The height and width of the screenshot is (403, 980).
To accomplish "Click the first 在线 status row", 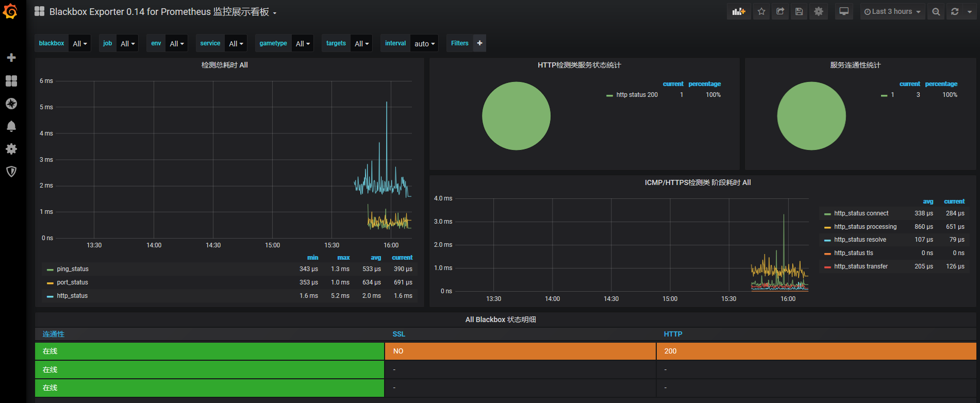I will [209, 351].
